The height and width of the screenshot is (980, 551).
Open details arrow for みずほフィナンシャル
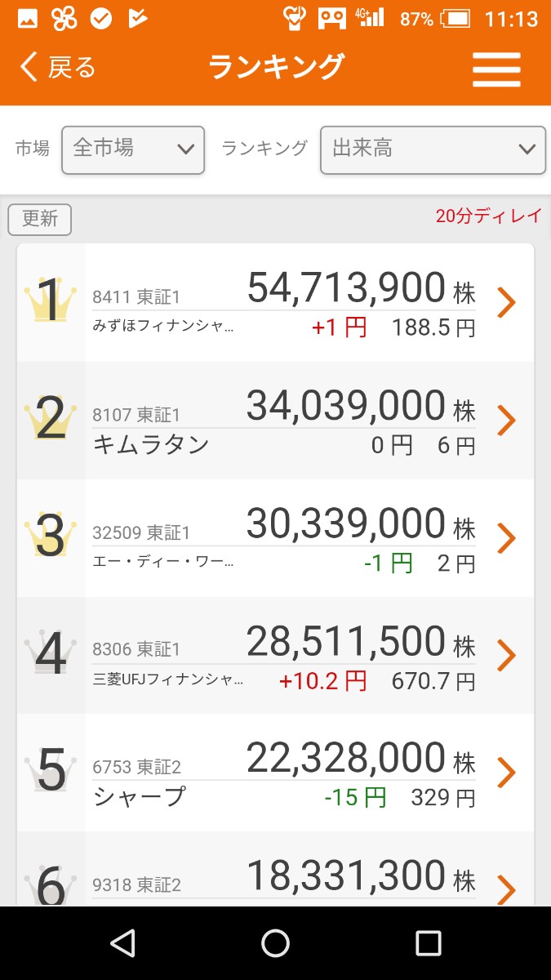[507, 303]
